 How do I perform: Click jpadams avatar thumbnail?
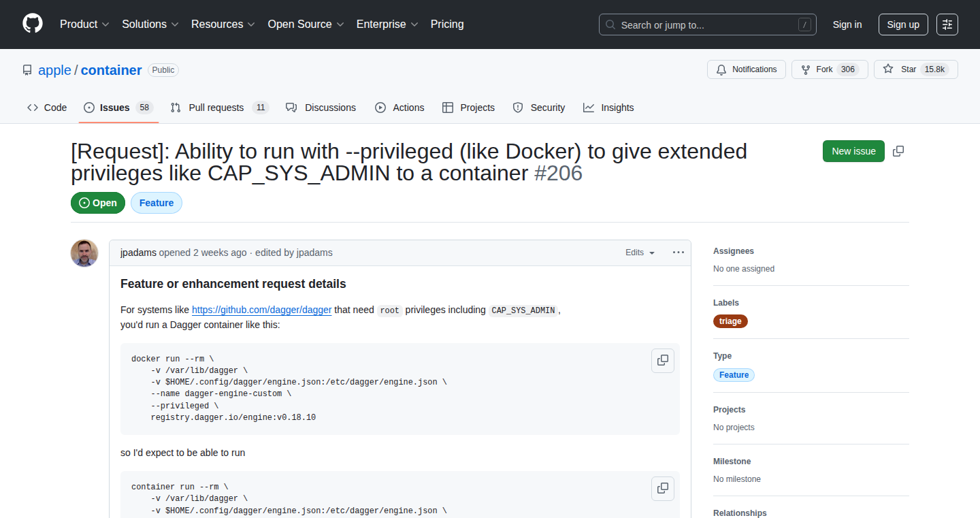(84, 253)
